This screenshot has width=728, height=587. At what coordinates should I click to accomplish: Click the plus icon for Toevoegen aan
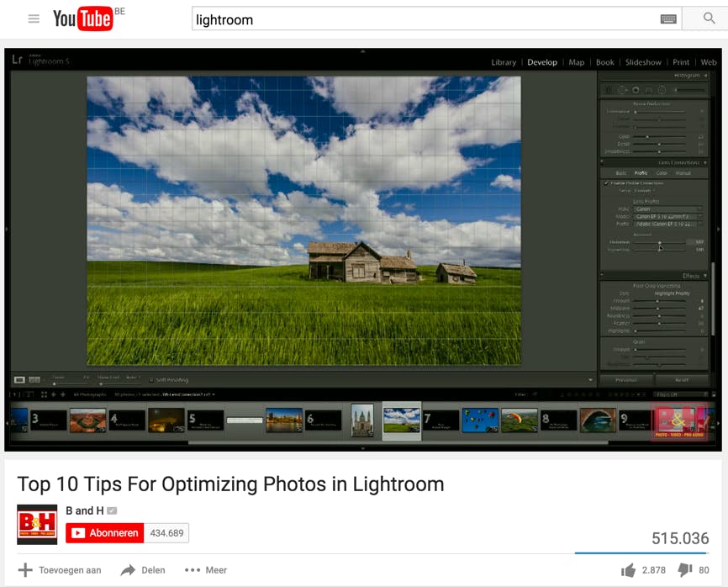(x=25, y=570)
